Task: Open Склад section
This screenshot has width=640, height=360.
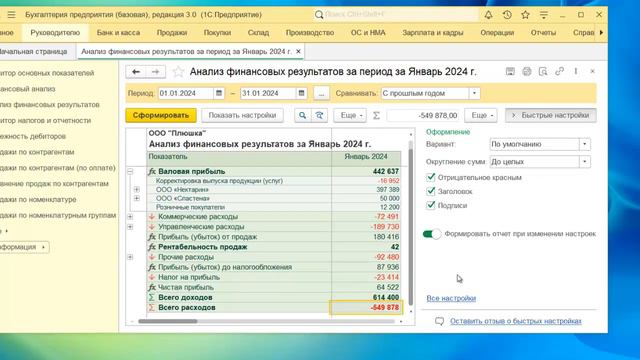Action: pyautogui.click(x=258, y=33)
